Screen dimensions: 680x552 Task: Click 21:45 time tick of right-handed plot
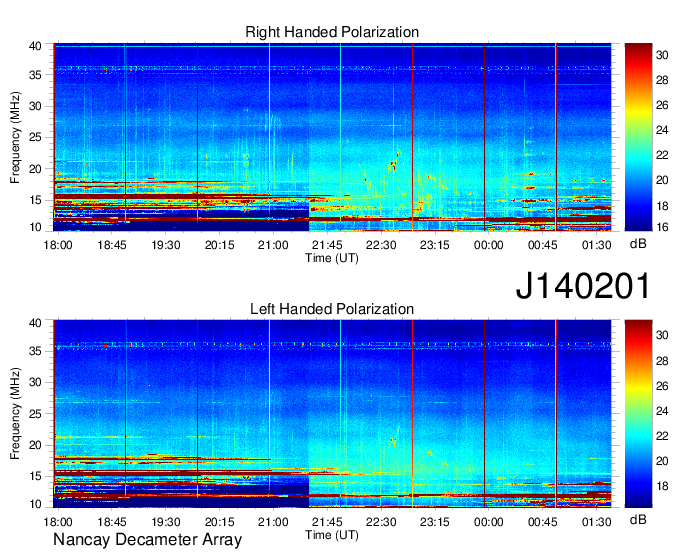pos(327,245)
